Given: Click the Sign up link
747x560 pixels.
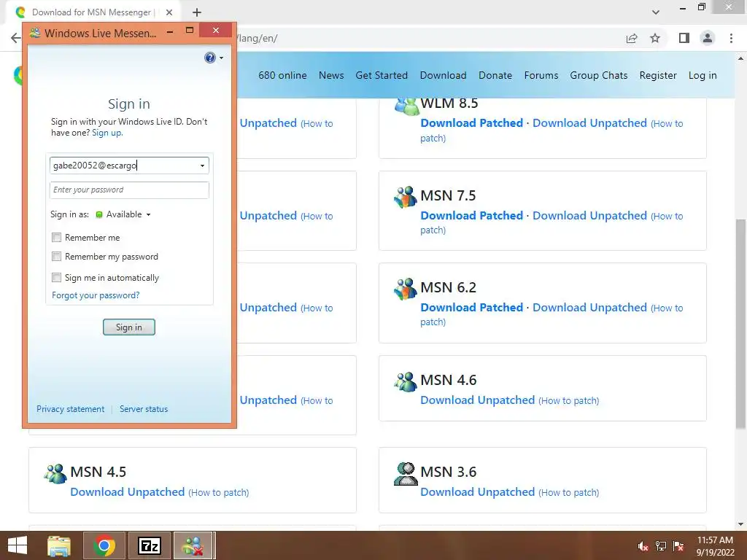Looking at the screenshot, I should (x=107, y=133).
